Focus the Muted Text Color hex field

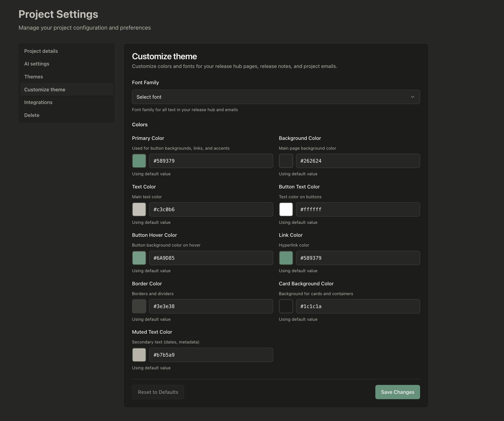(x=211, y=355)
